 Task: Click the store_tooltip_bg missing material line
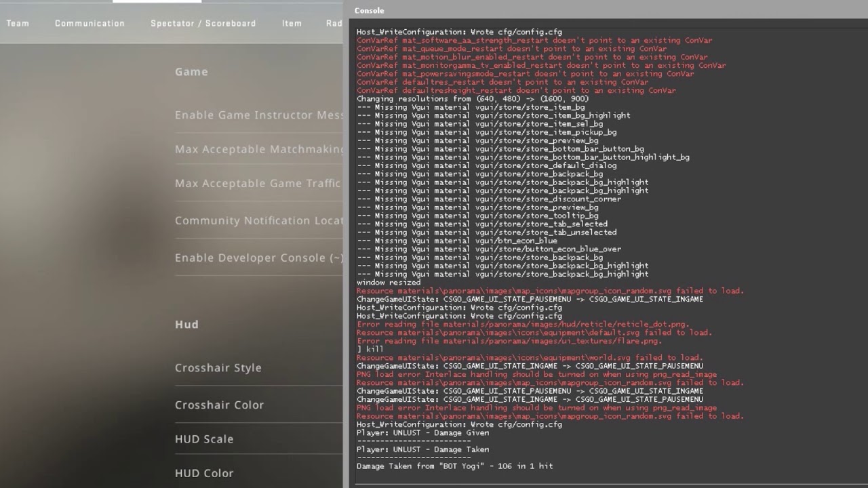[477, 216]
